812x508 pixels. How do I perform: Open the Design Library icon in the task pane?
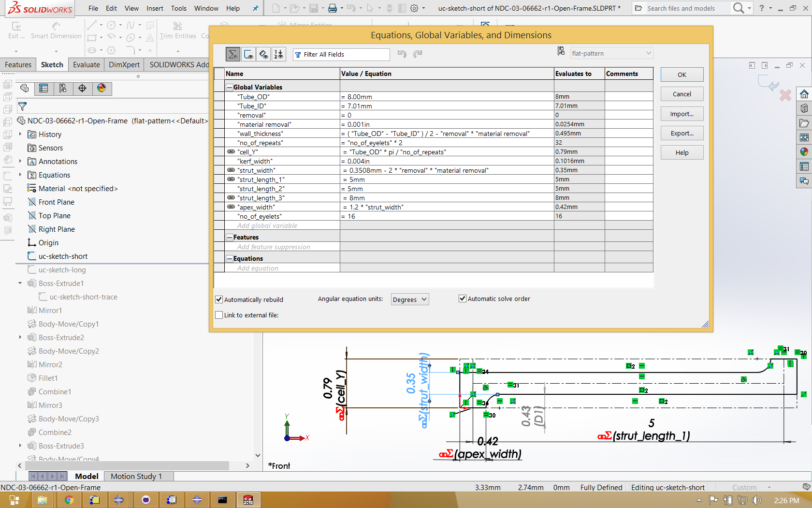point(804,108)
